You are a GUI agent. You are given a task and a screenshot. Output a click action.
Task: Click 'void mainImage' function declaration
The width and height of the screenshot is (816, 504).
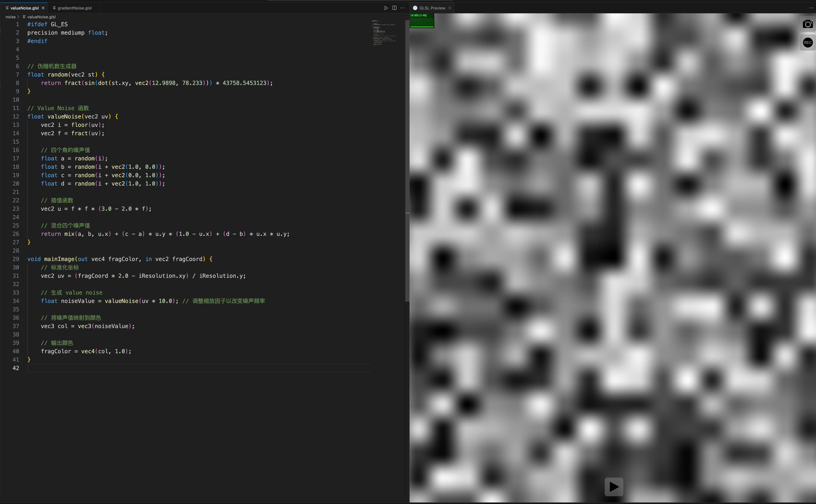(120, 259)
